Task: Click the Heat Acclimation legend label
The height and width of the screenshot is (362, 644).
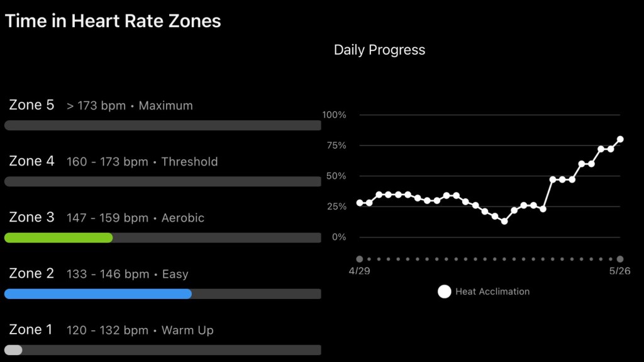Action: (492, 291)
